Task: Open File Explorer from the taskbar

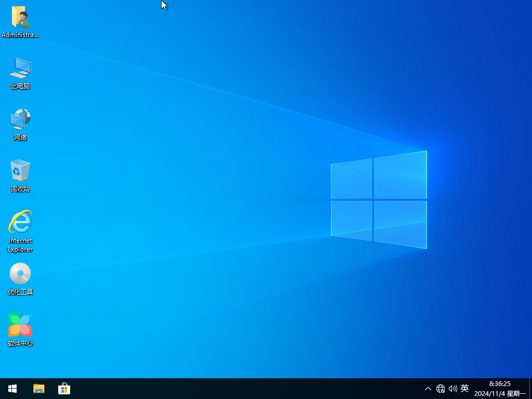Action: (38, 388)
